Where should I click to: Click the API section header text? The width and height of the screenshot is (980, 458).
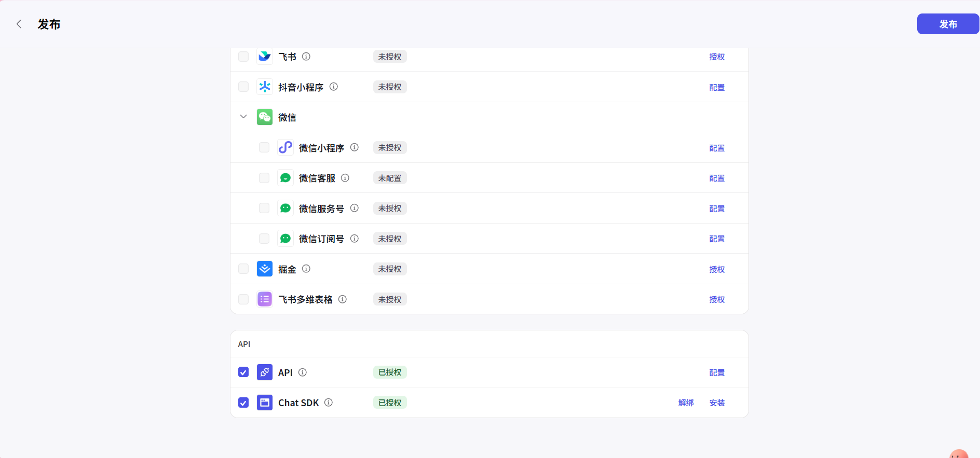tap(244, 344)
